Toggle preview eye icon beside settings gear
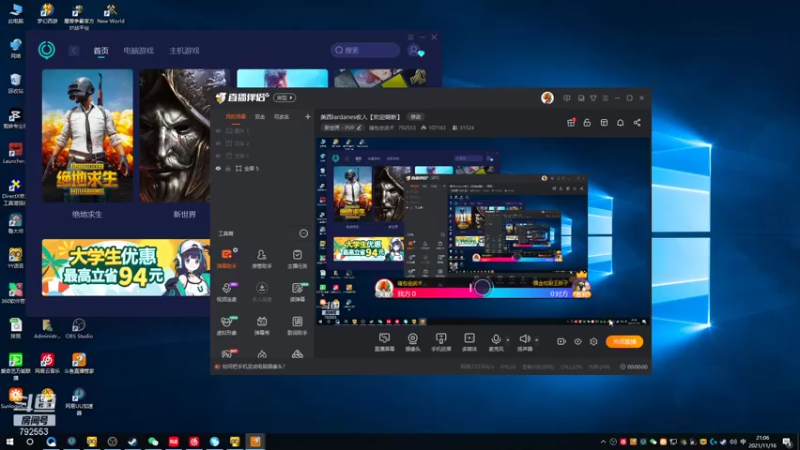The height and width of the screenshot is (450, 800). pyautogui.click(x=578, y=341)
